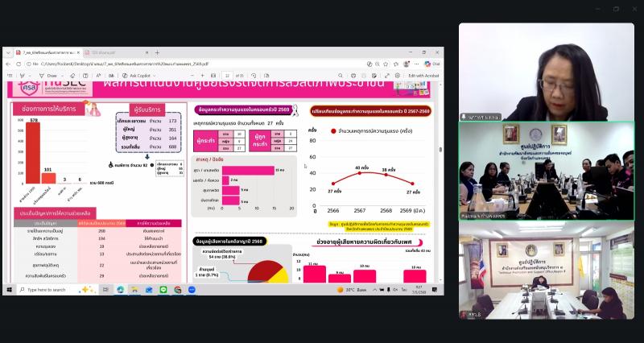Open Microsoft Edge from the taskbar
Image resolution: width=644 pixels, height=343 pixels.
120,290
